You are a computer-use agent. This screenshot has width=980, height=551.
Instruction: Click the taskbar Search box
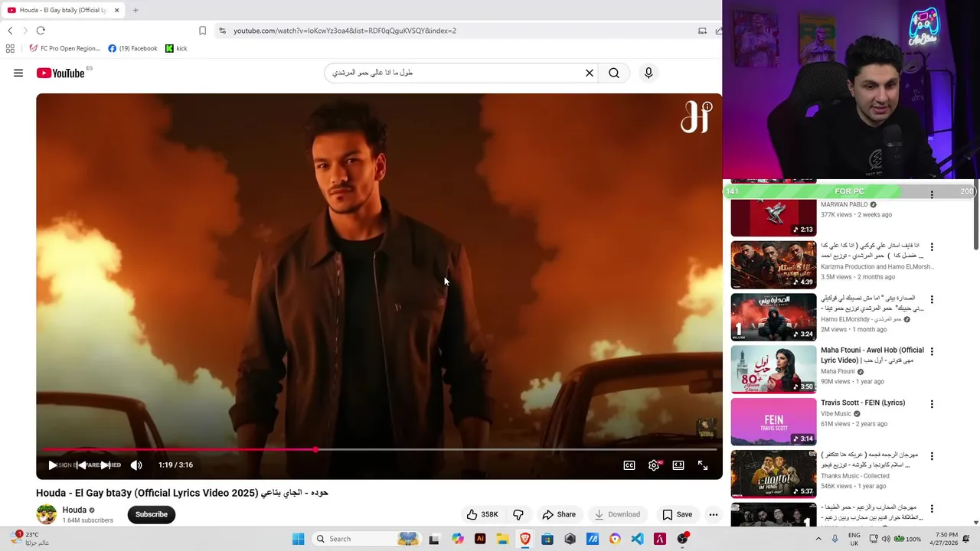(x=367, y=539)
